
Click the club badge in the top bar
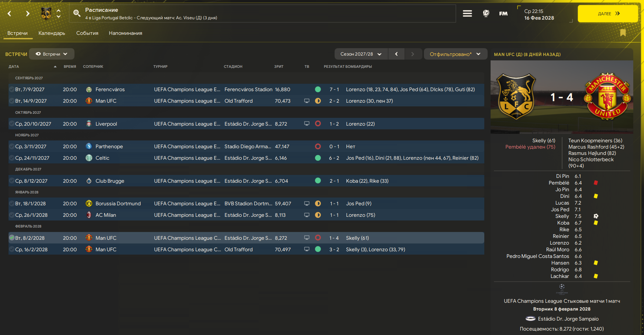[x=46, y=14]
